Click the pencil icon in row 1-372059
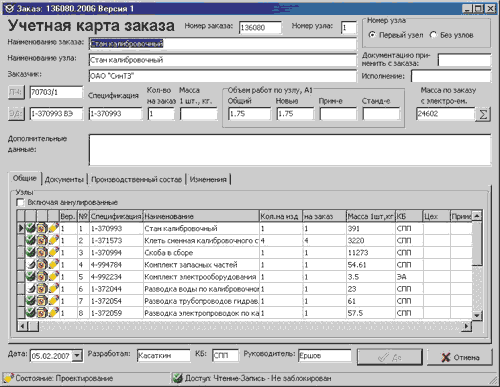This screenshot has height=387, width=500. click(x=53, y=313)
